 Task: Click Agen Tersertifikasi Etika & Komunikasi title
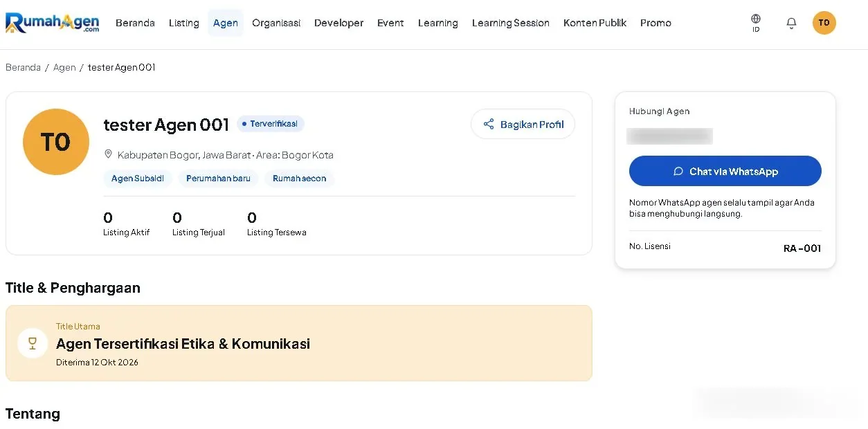click(183, 344)
